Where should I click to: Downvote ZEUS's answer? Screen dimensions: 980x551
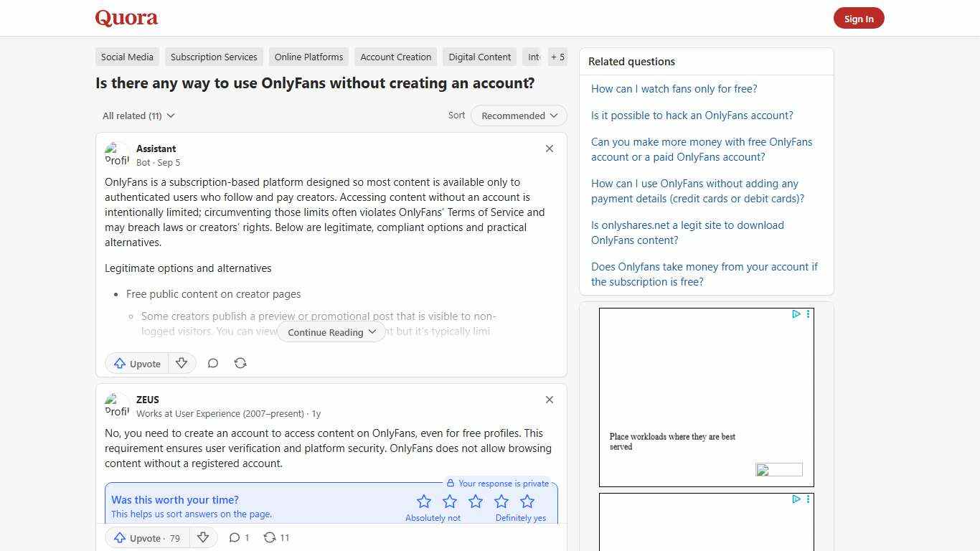pos(203,537)
